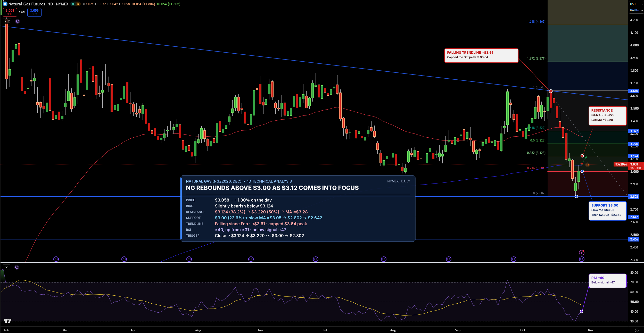Select the 3.640 price line label
644x333 pixels.
click(x=634, y=91)
